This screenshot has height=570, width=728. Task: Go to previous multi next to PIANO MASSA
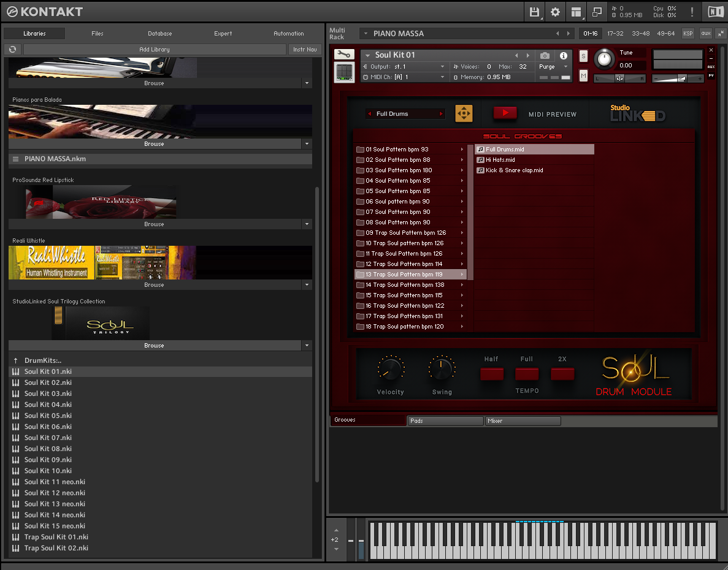click(x=557, y=33)
